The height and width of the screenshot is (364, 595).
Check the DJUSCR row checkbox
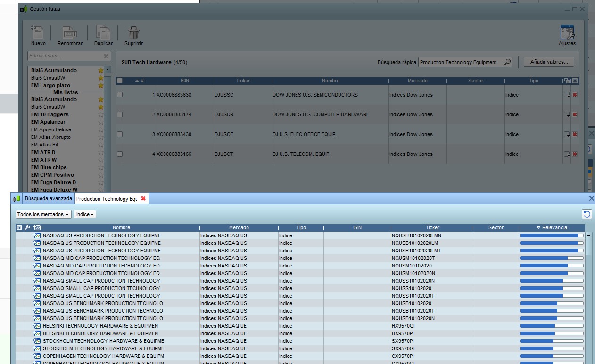pyautogui.click(x=120, y=114)
